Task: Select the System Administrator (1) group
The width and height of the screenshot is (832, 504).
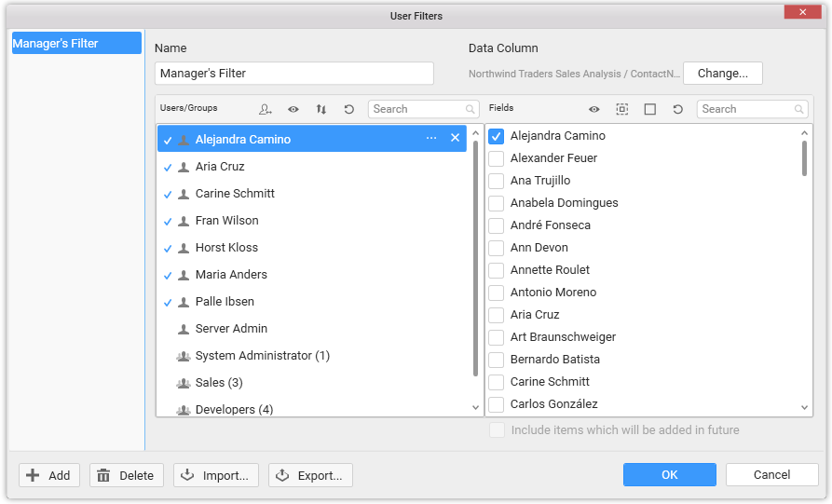Action: click(262, 356)
